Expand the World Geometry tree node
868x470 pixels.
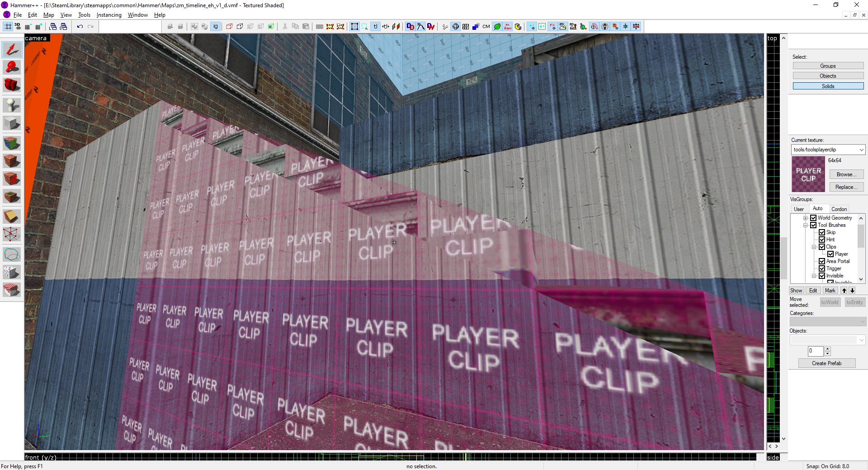pos(805,218)
